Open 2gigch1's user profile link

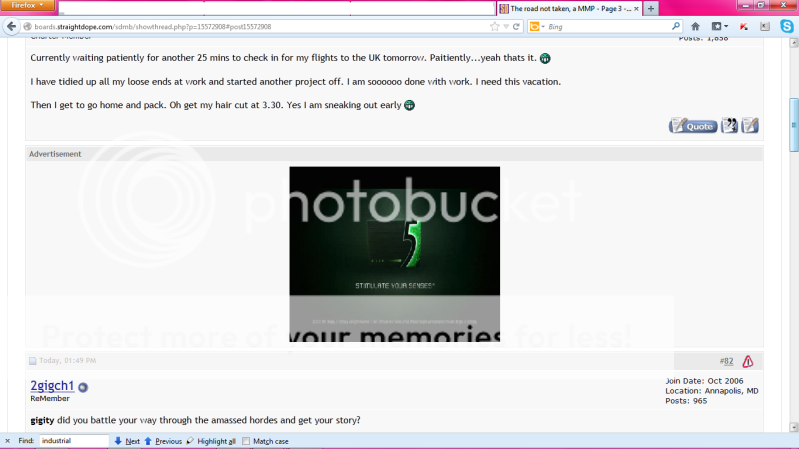[52, 386]
